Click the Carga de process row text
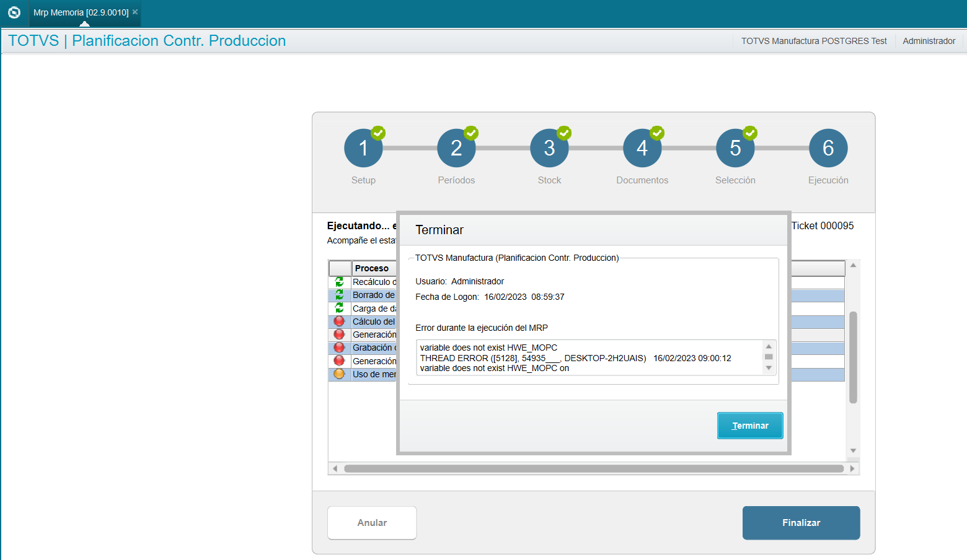 (374, 308)
